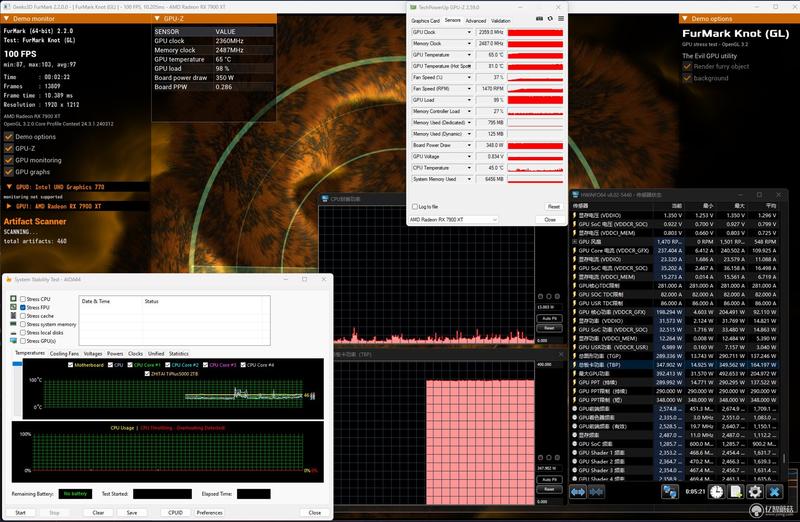Click Close button at bottom of GPU-Z

(x=549, y=219)
